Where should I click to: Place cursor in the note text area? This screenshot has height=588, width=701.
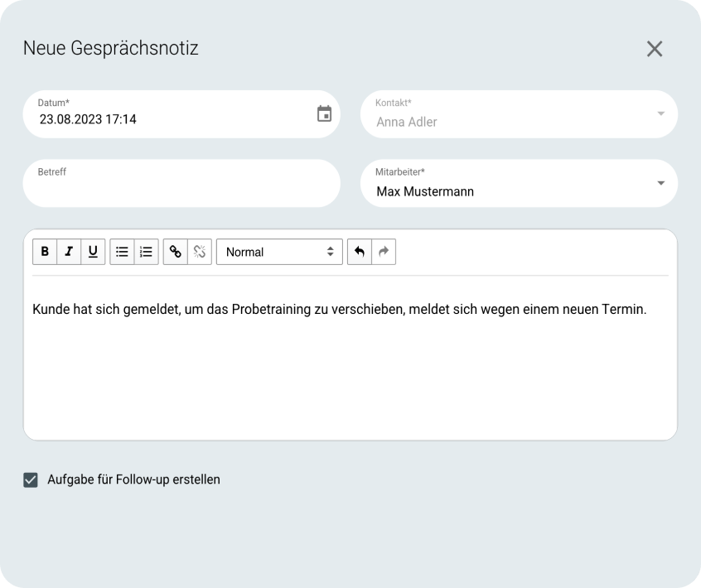350,358
